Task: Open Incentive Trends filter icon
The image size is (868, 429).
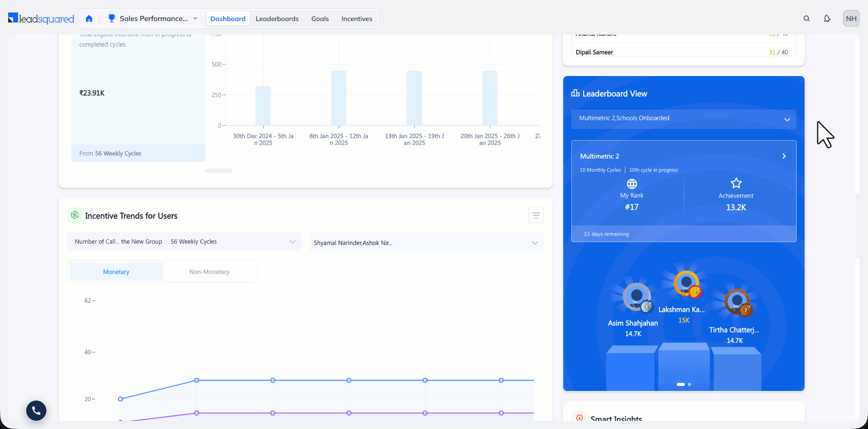Action: tap(536, 215)
